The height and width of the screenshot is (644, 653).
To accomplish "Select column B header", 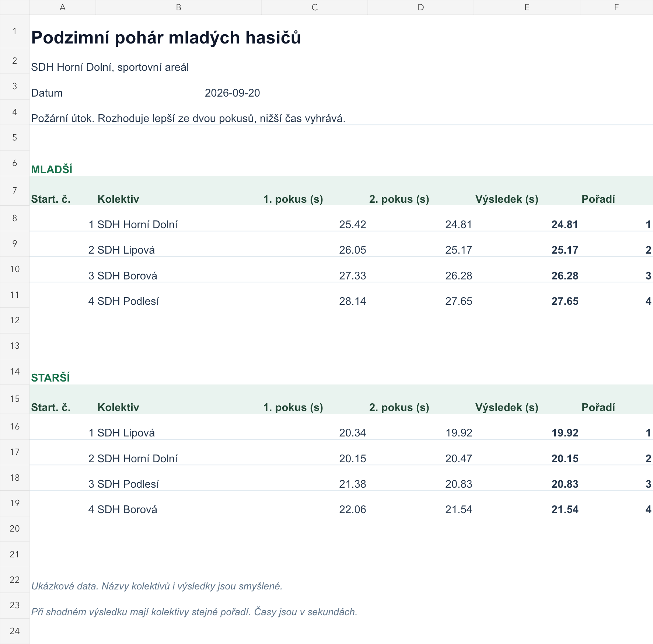I will click(x=179, y=7).
